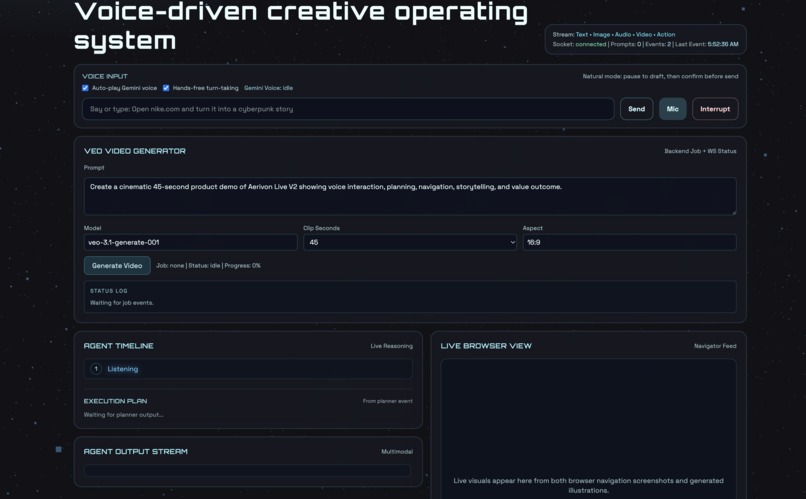Click the Aspect field showing 16:9

point(629,242)
